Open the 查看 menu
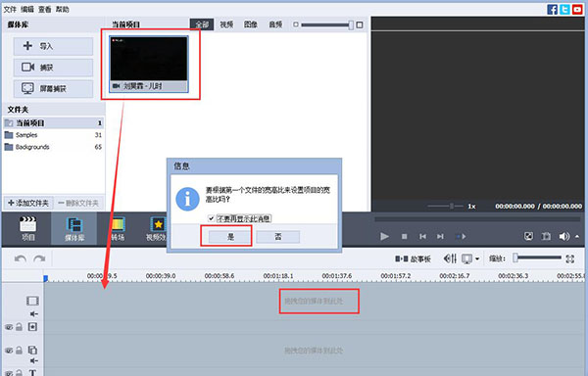This screenshot has width=588, height=376. 45,10
